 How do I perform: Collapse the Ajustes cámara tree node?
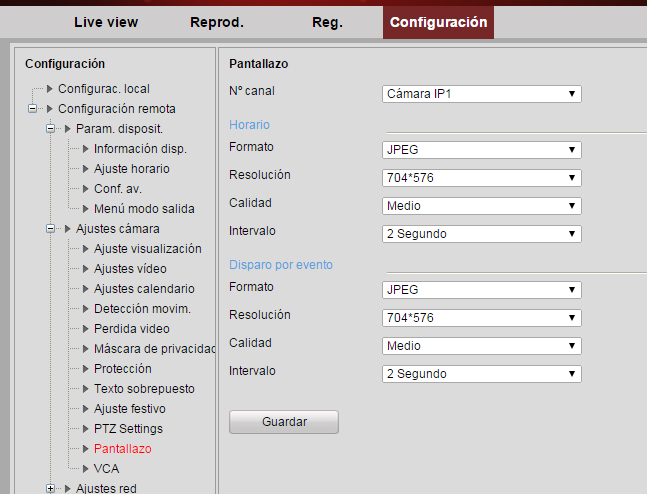tap(51, 229)
